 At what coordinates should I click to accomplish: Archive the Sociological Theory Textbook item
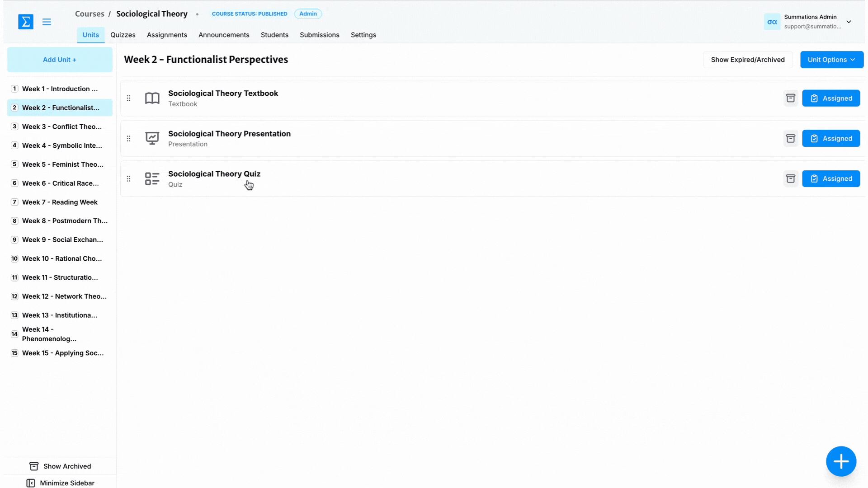click(x=790, y=98)
